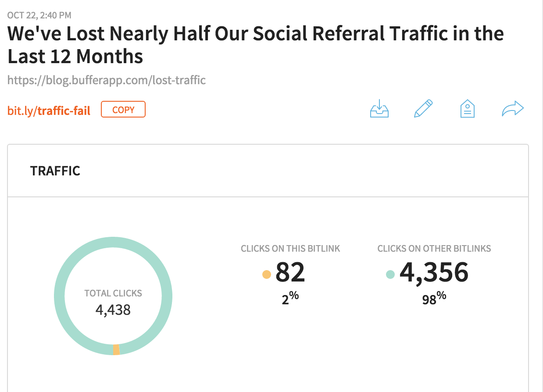Open bit.ly/traffic-fail link
Screen dimensions: 543x392
pyautogui.click(x=48, y=111)
